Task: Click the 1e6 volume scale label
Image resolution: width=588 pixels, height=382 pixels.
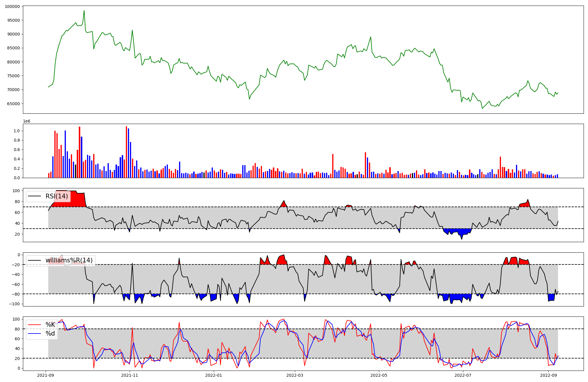Action: pos(26,121)
